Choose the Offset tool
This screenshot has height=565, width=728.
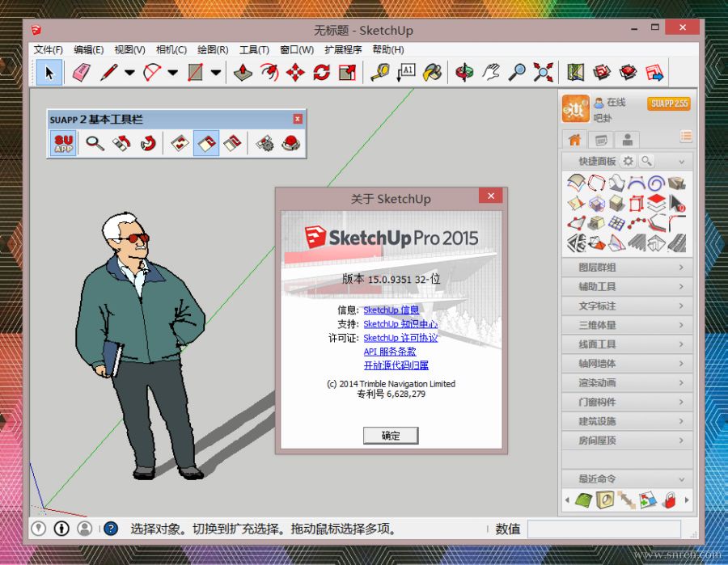pyautogui.click(x=269, y=73)
